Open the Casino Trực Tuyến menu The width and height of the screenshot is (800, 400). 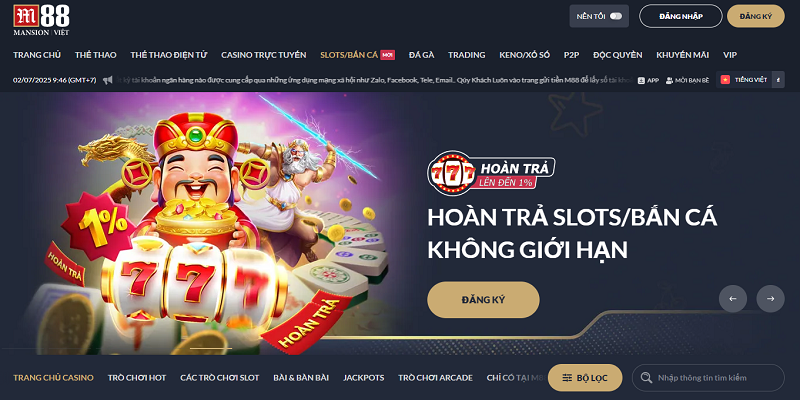[x=264, y=55]
